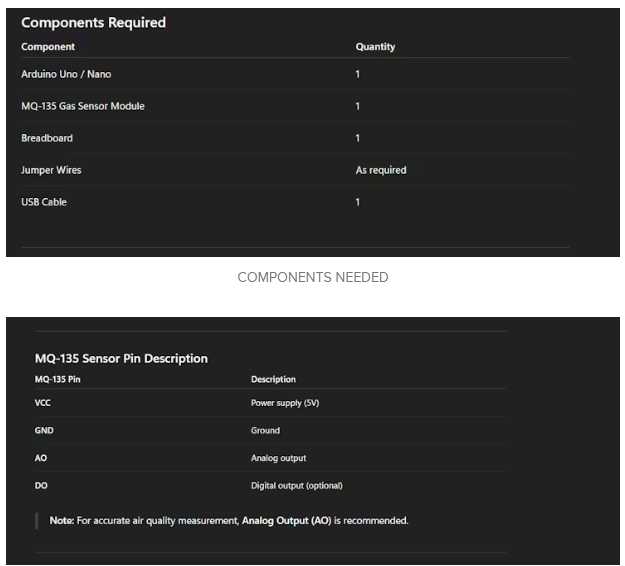Click the "Component" column header
Screen dimensions: 625x566
click(48, 47)
